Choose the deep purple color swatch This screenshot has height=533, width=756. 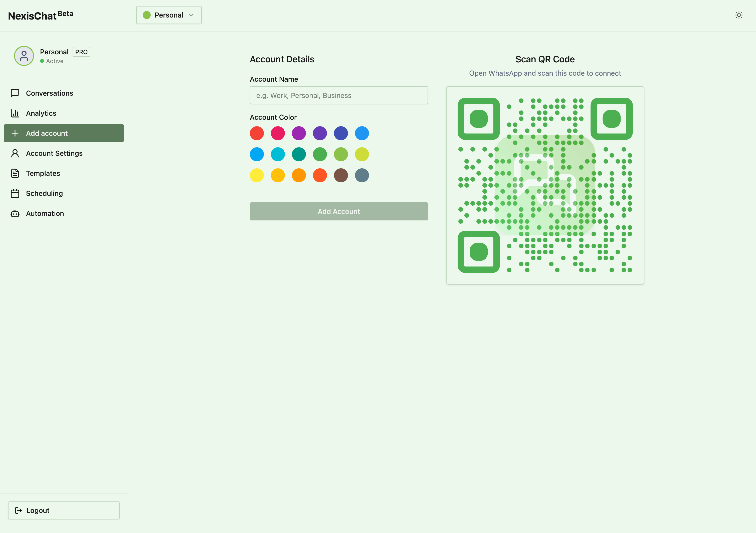320,134
